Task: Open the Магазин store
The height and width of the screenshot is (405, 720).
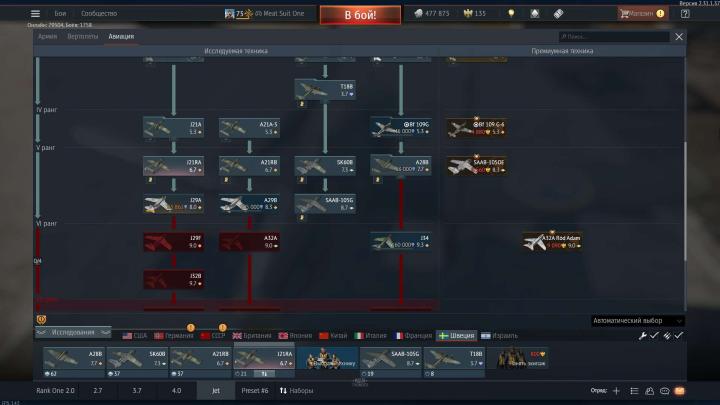Action: (642, 14)
